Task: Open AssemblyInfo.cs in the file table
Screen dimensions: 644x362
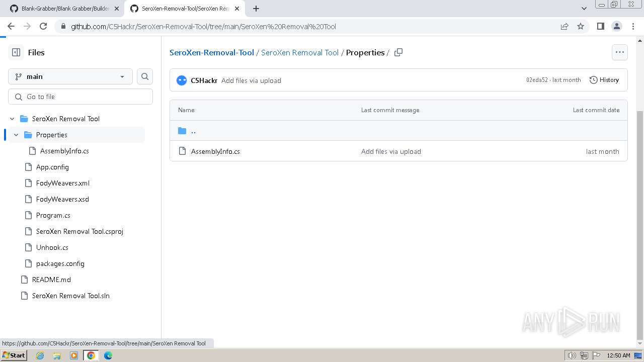Action: (x=215, y=151)
